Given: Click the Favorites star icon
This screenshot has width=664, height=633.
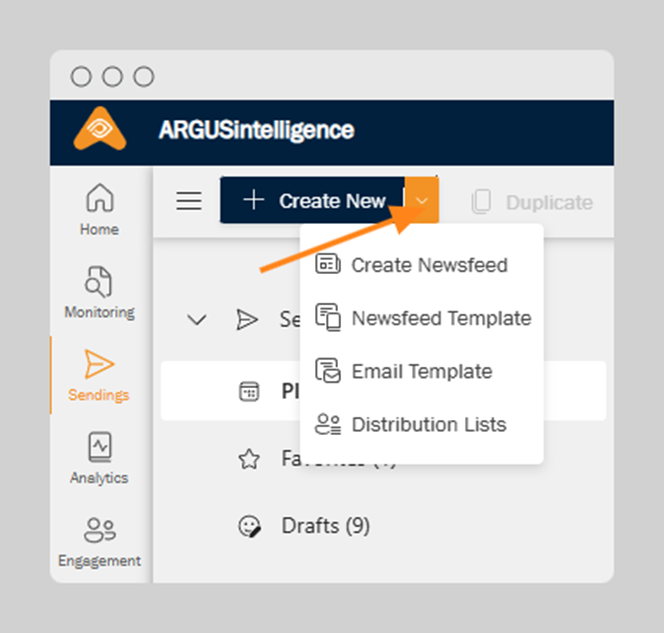Looking at the screenshot, I should [x=248, y=459].
